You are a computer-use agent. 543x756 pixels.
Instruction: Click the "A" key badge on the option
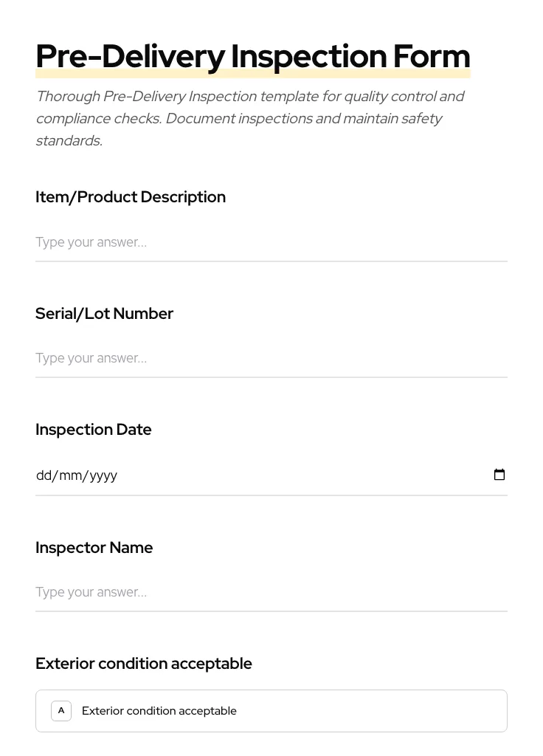coord(61,711)
